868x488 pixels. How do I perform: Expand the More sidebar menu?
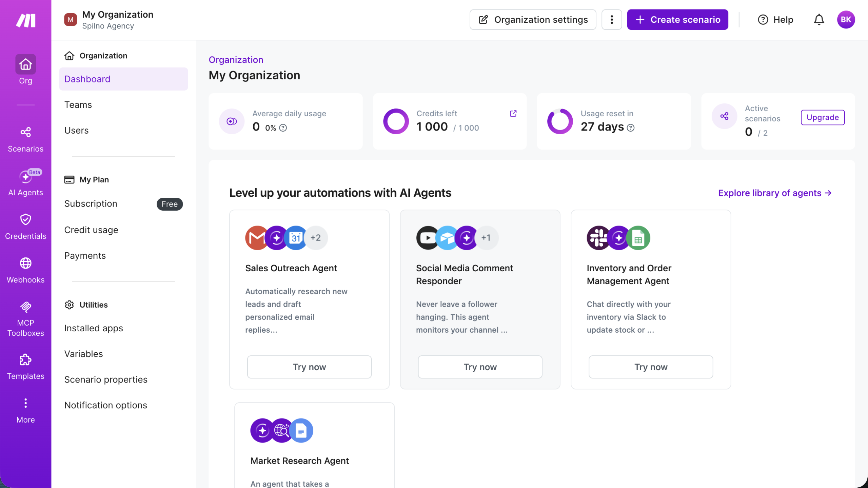tap(25, 410)
